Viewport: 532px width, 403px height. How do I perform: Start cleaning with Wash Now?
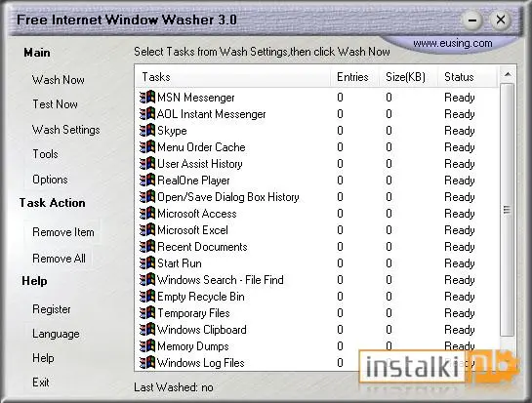pos(58,80)
